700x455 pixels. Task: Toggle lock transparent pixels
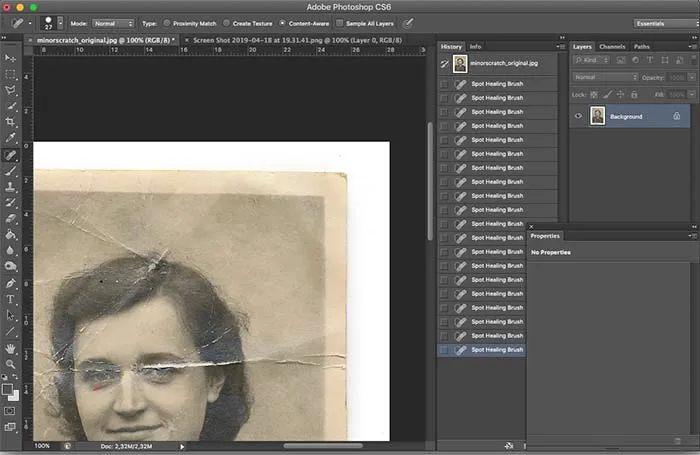pos(594,94)
